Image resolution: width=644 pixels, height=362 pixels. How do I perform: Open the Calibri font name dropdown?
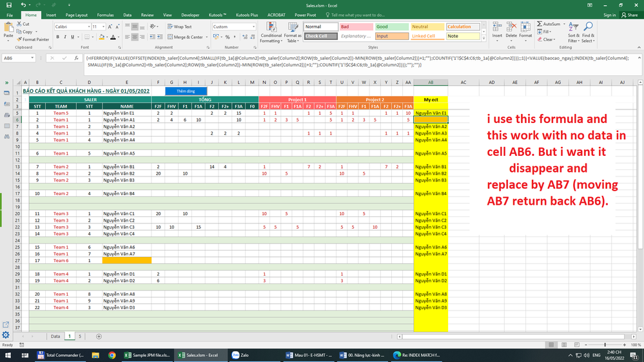(88, 27)
